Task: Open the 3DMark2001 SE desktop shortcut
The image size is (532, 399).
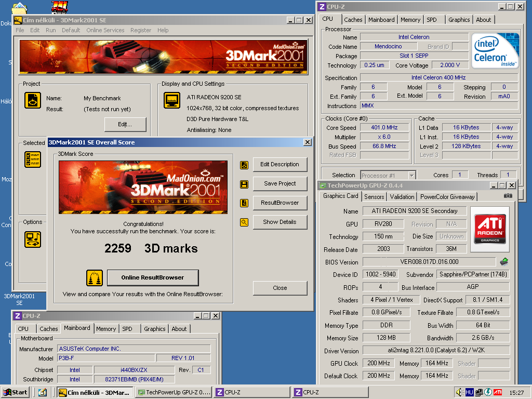Action: (x=19, y=299)
